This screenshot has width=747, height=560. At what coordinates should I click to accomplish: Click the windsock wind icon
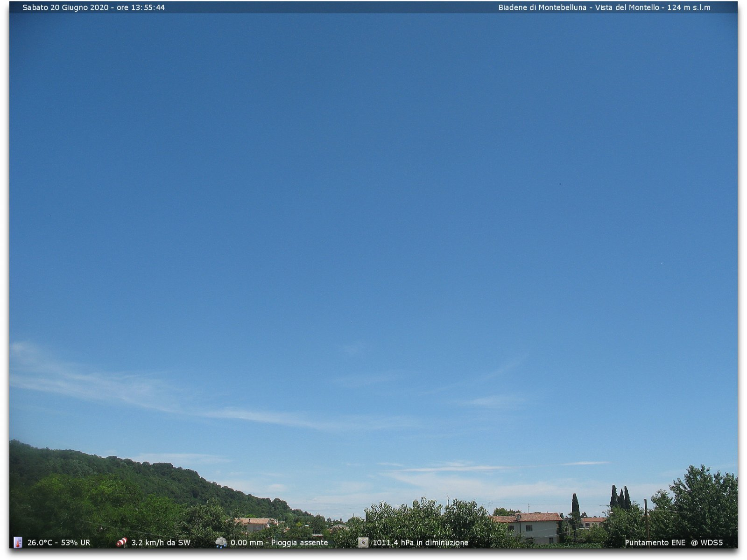coord(121,542)
